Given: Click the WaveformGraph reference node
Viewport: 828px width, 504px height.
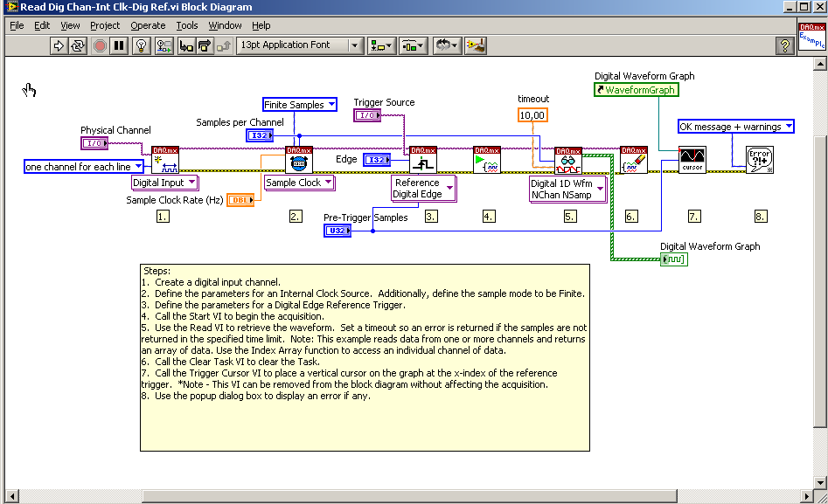Looking at the screenshot, I should tap(636, 90).
